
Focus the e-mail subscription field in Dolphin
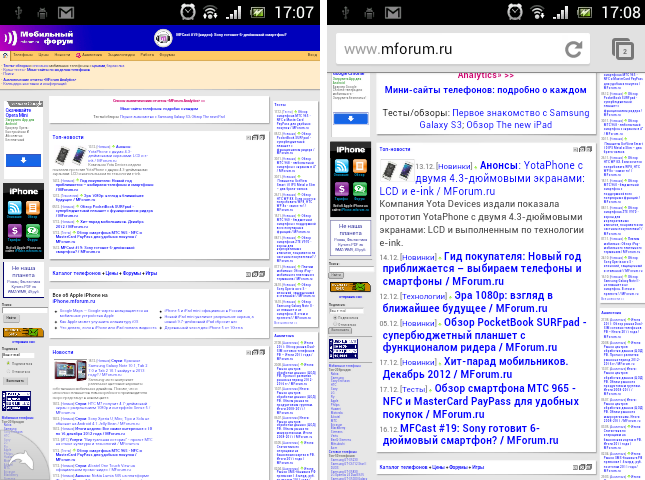(x=18, y=355)
